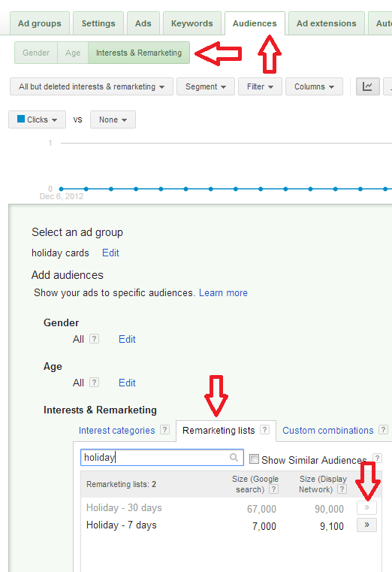This screenshot has height=572, width=392.
Task: Open help icon beside Remarketing lists tab
Action: (265, 430)
